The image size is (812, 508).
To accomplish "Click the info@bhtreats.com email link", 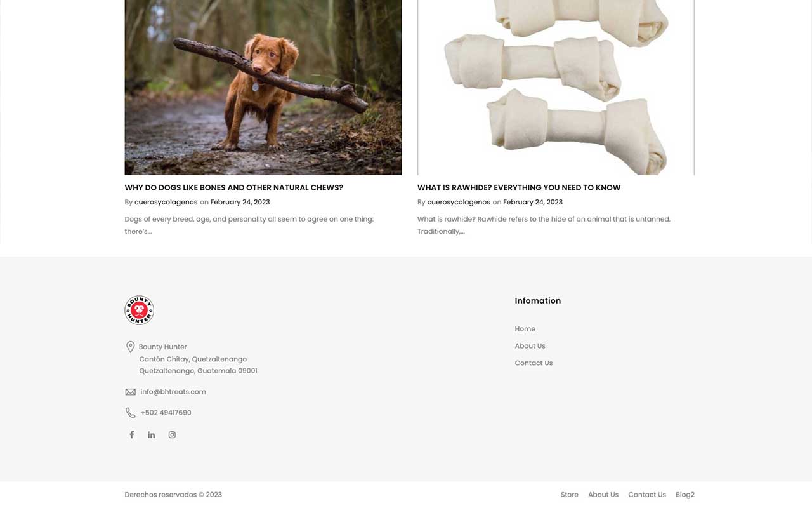I will click(173, 392).
